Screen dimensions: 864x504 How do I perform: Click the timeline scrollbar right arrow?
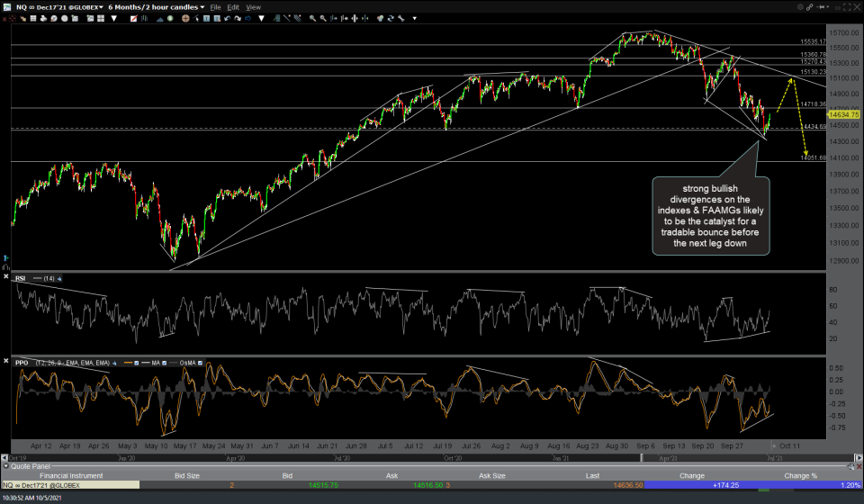coord(859,458)
